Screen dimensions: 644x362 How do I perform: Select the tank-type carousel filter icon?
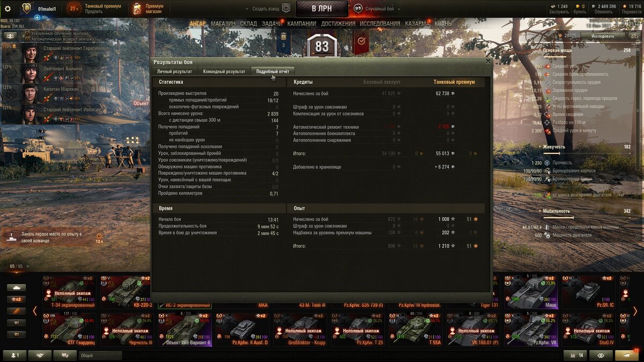tap(16, 287)
